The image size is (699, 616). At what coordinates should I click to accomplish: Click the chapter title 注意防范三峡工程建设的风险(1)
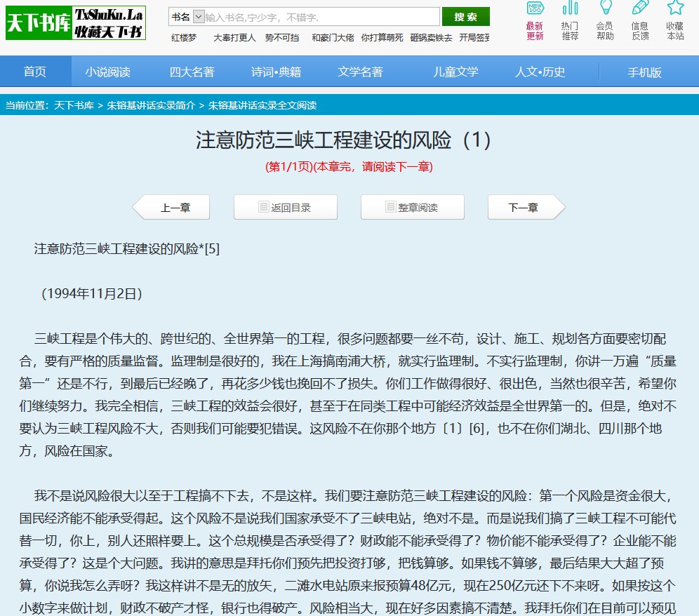point(343,140)
